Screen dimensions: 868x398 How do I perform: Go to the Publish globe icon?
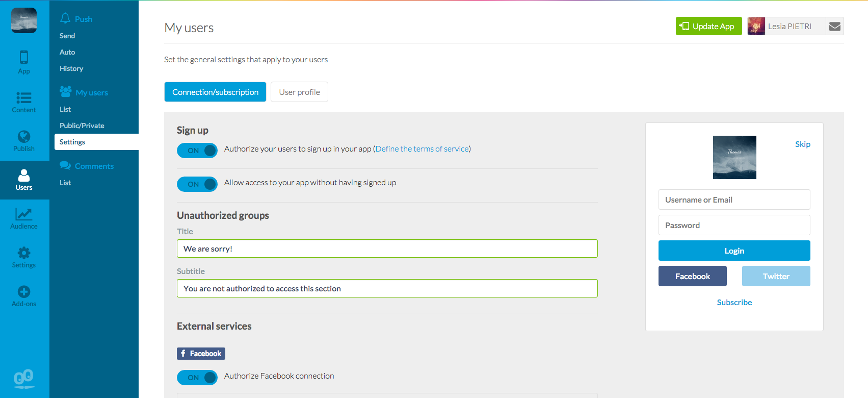(x=24, y=137)
